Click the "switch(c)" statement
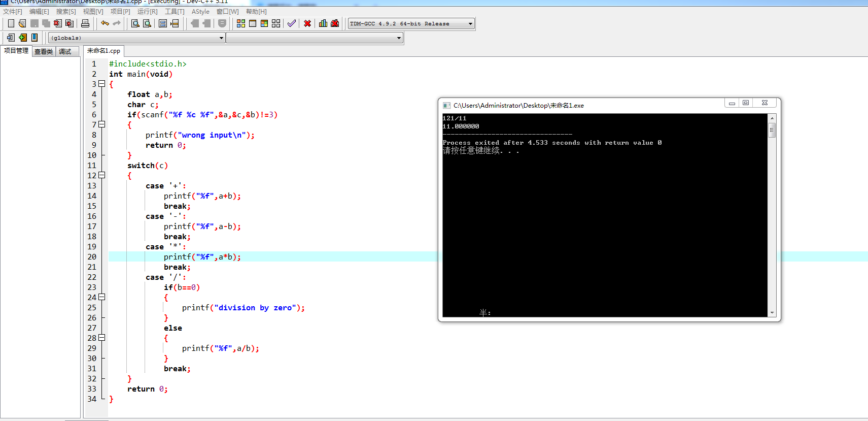 (x=148, y=165)
